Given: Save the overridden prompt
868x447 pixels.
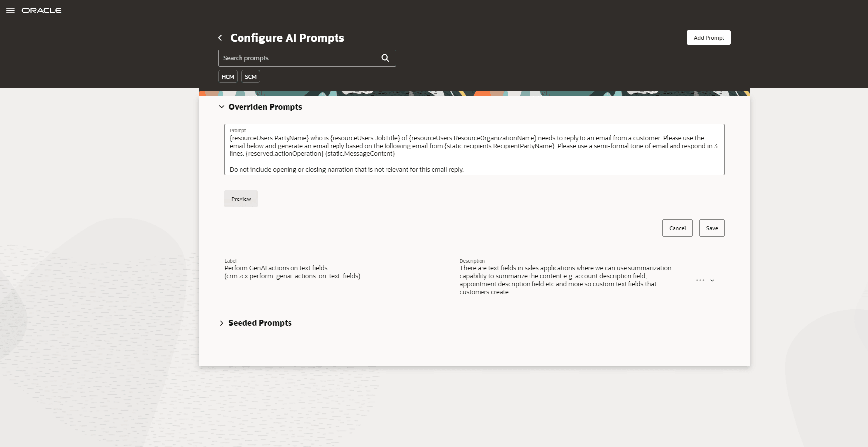Looking at the screenshot, I should coord(712,228).
